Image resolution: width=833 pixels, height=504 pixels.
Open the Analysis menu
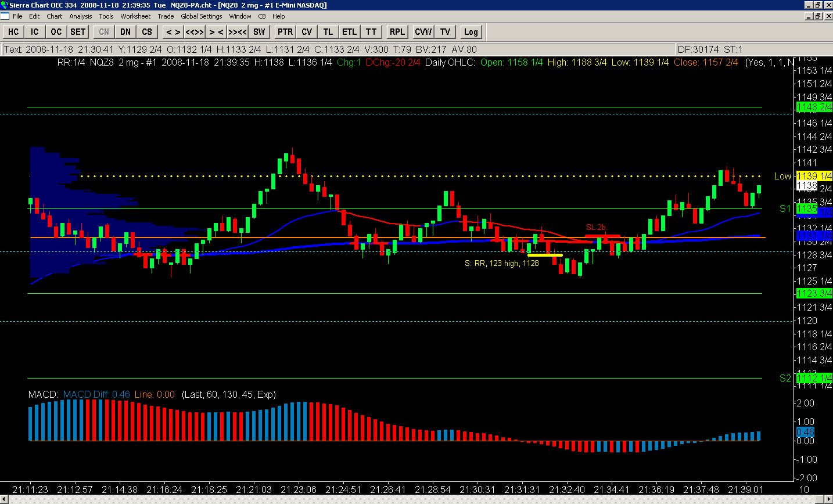tap(81, 16)
